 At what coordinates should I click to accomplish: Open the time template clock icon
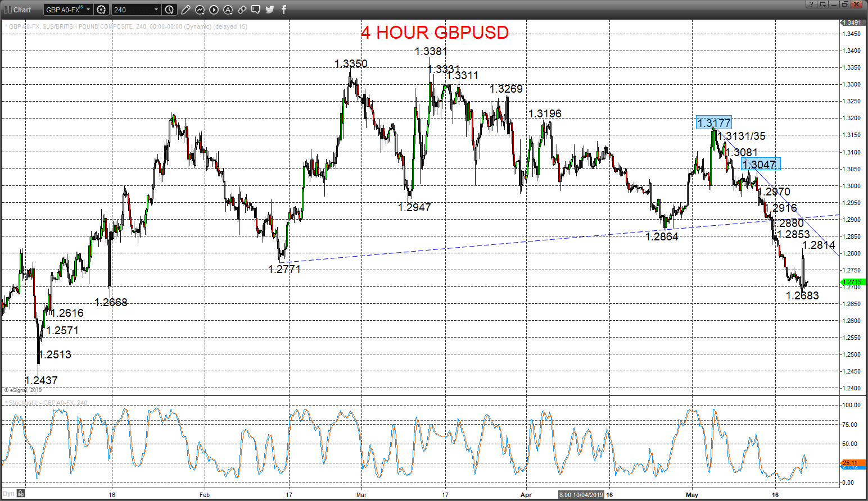[x=170, y=10]
